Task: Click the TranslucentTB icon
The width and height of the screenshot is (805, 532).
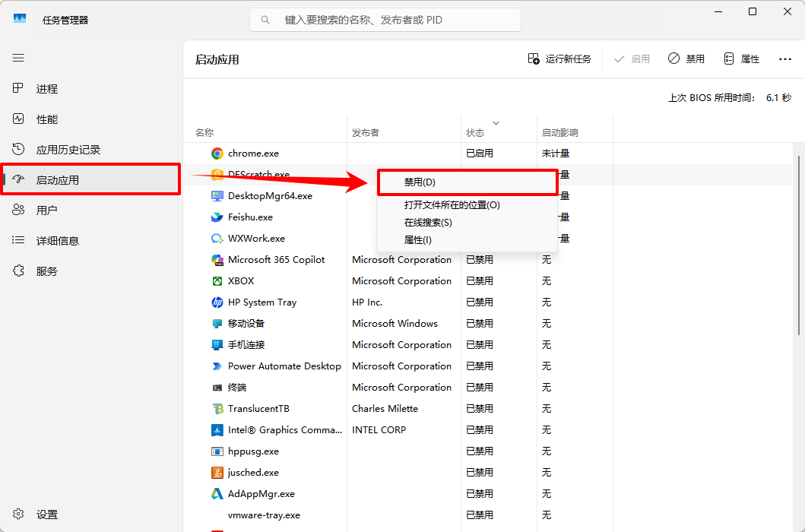Action: 217,409
